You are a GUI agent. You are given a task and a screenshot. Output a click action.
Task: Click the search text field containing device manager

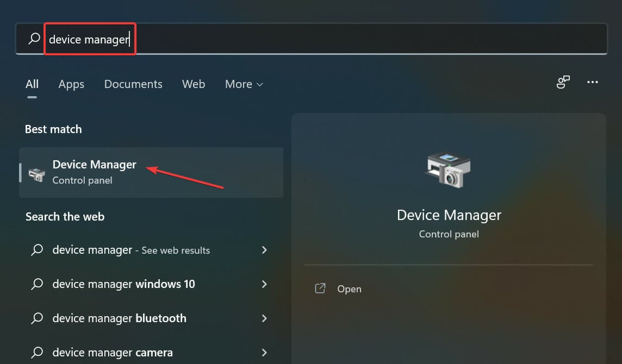tap(311, 39)
